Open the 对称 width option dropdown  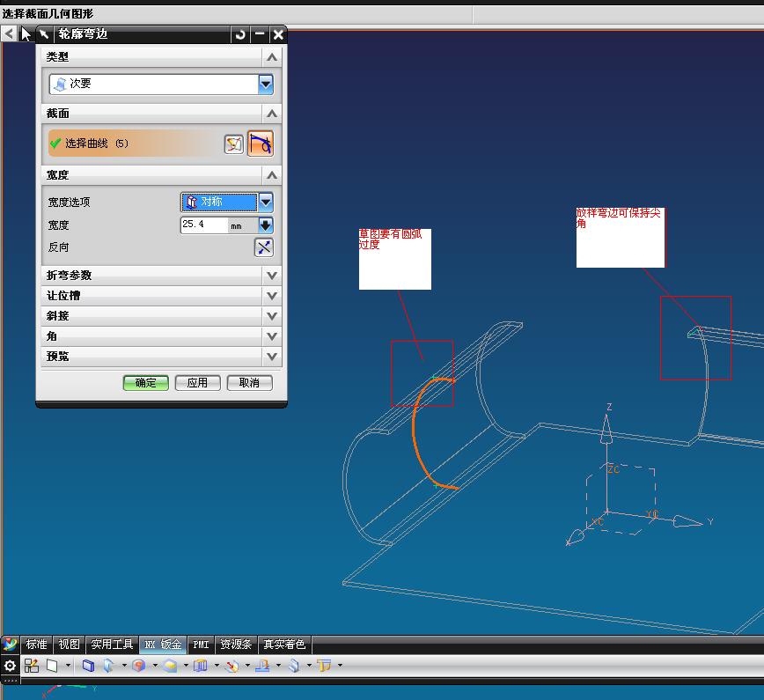(266, 202)
